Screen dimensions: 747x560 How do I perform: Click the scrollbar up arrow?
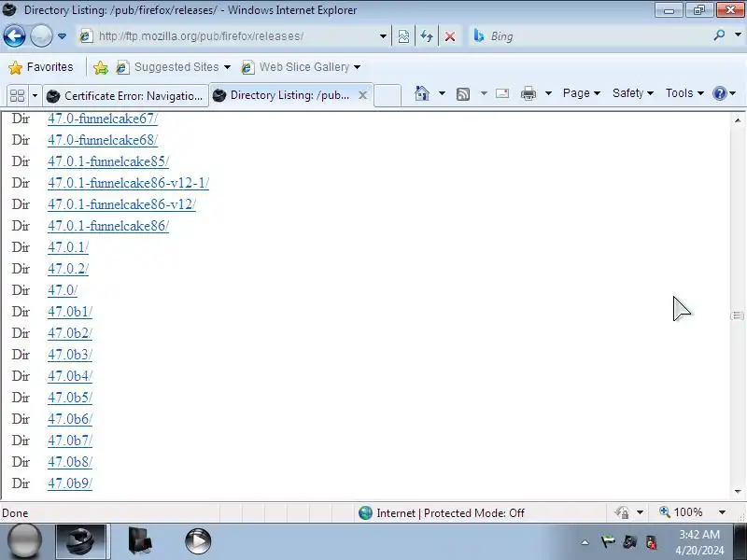pyautogui.click(x=738, y=120)
